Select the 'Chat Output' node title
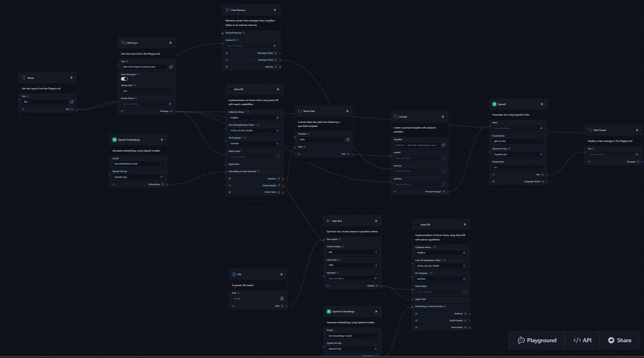This screenshot has height=358, width=644. [x=601, y=130]
